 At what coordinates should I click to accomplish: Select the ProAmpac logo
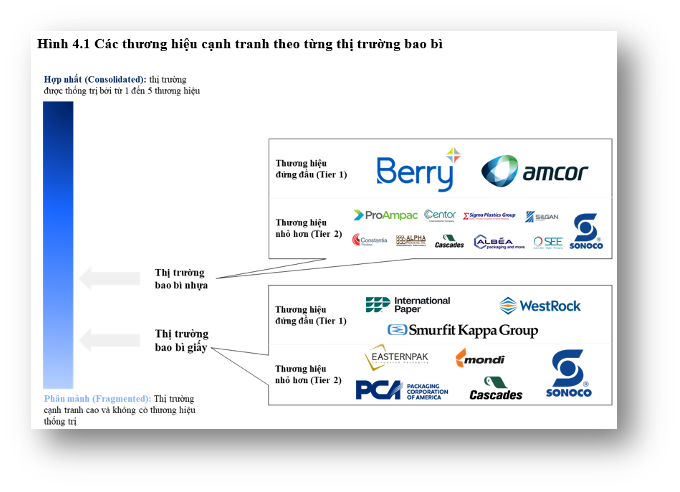pos(386,215)
